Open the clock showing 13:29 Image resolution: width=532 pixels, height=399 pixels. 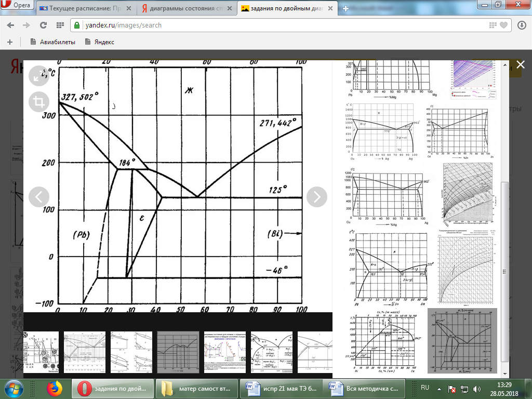click(504, 389)
